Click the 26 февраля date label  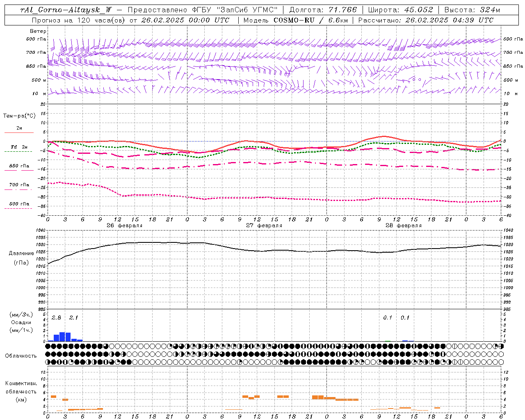point(124,226)
